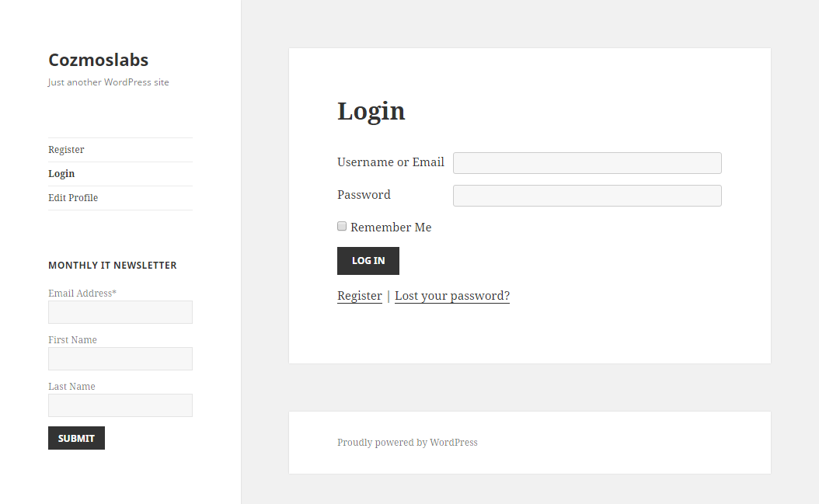
Task: Click the newsletter Email Address field
Action: coord(120,312)
